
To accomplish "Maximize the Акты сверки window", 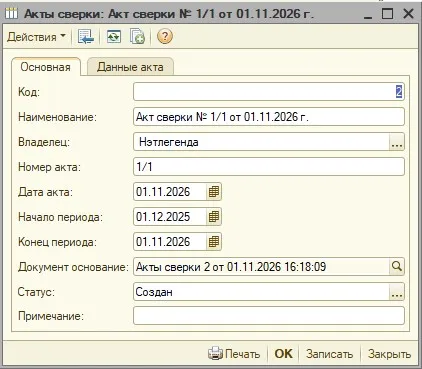I will click(x=387, y=14).
